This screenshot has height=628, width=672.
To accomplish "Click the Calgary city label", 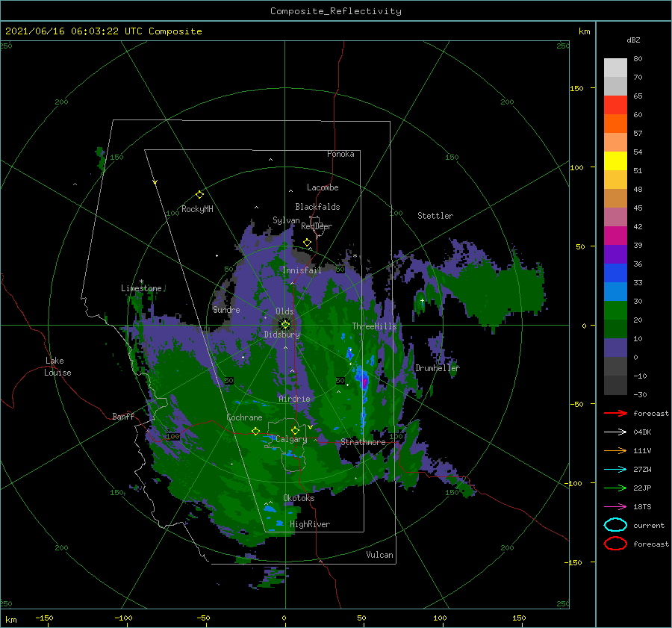I will coord(291,439).
